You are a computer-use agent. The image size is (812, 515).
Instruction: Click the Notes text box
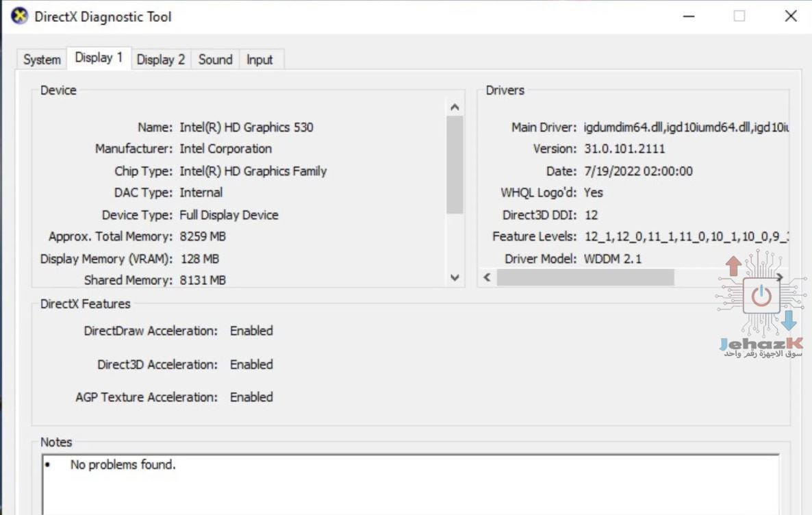pos(411,484)
